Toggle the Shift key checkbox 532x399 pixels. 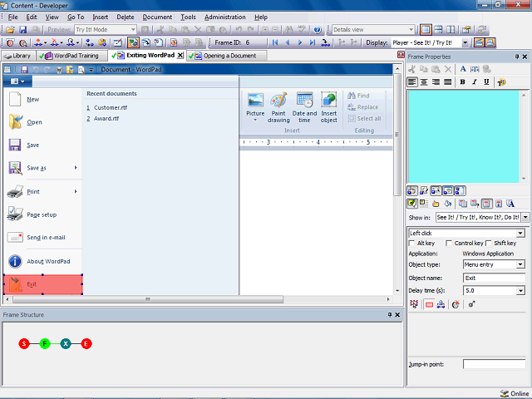[x=489, y=243]
